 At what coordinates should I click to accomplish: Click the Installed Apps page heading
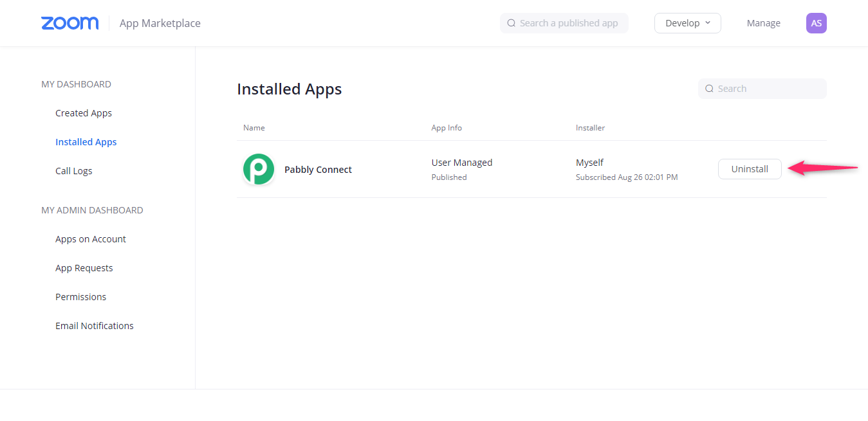tap(290, 89)
